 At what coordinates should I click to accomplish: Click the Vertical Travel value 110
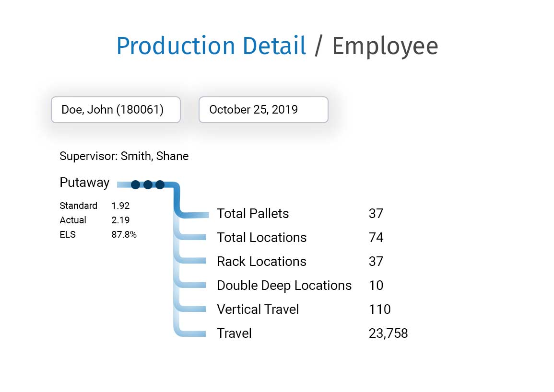(379, 309)
